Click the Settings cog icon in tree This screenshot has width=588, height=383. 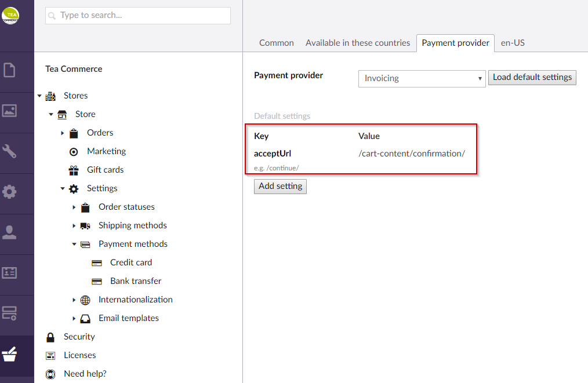(x=74, y=188)
